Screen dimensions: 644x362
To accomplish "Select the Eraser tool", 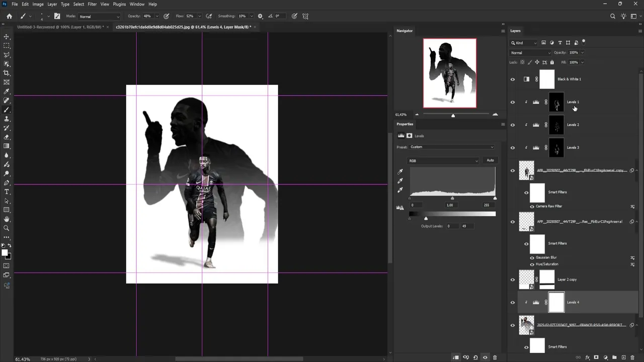I will 7,137.
